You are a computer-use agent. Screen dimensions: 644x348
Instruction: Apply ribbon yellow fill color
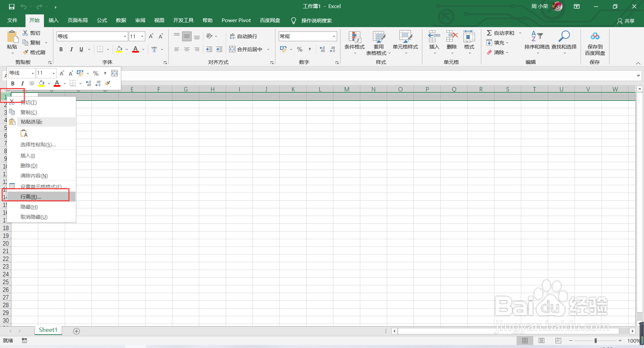coord(119,49)
